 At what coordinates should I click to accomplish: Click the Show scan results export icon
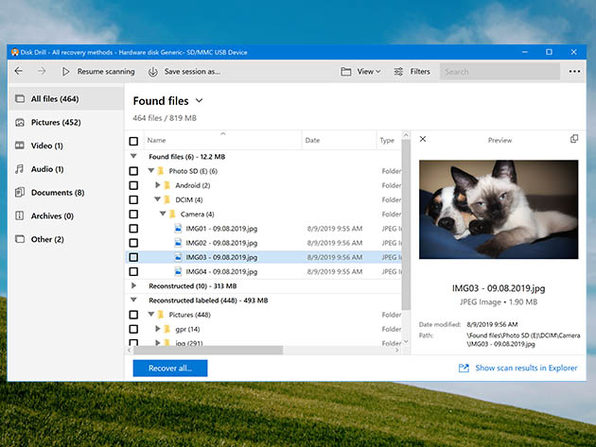(x=463, y=368)
